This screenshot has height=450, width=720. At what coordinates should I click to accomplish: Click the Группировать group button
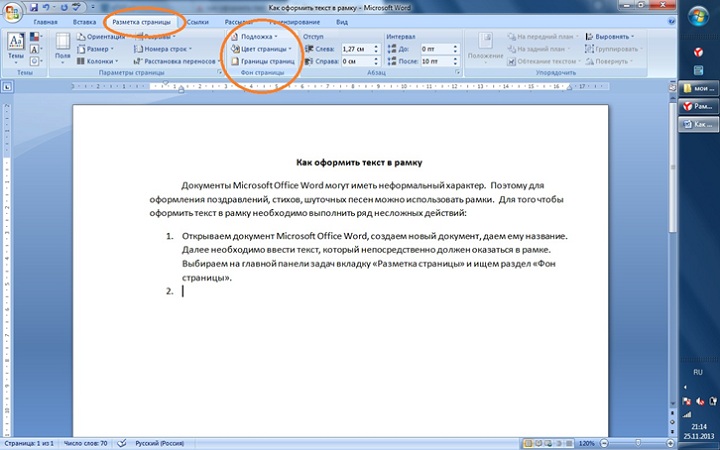coord(613,49)
